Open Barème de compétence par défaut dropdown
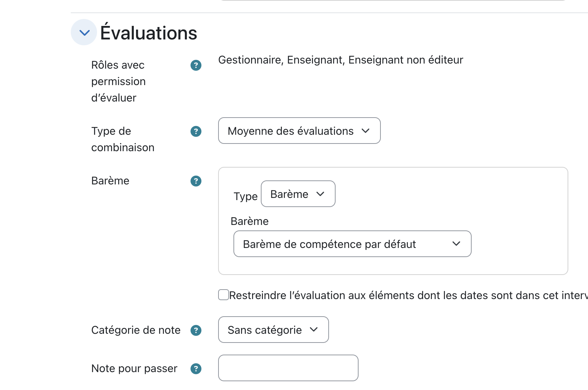588x390 pixels. click(x=352, y=244)
